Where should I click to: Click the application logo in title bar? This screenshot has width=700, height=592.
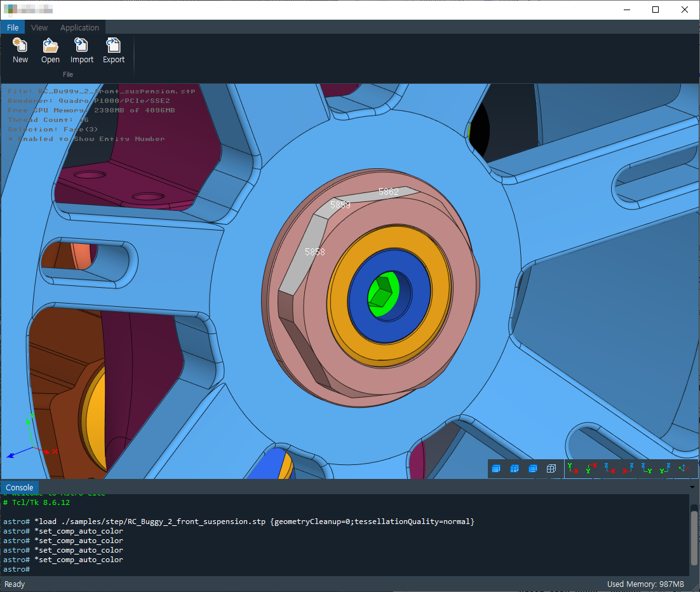click(10, 10)
